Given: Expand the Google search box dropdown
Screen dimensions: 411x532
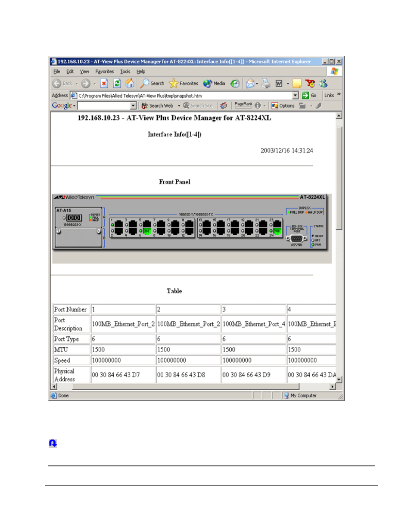Looking at the screenshot, I should pyautogui.click(x=133, y=106).
